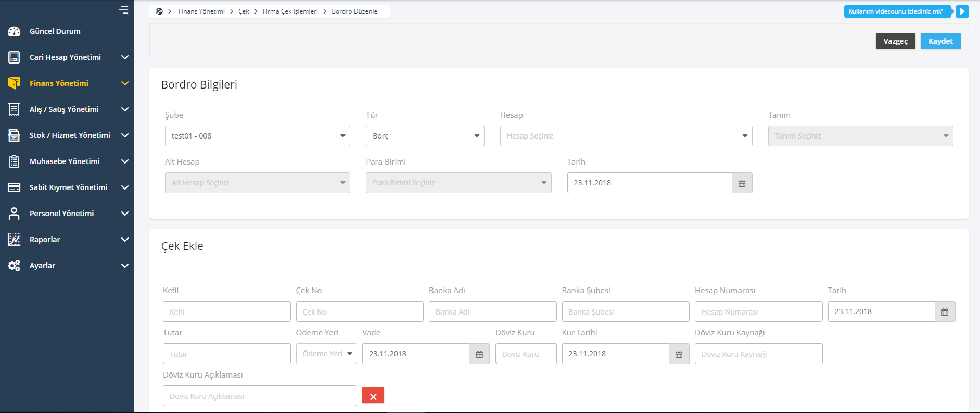The height and width of the screenshot is (413, 980).
Task: Focus the Döviz Kuru Kaynağı input field
Action: [759, 354]
